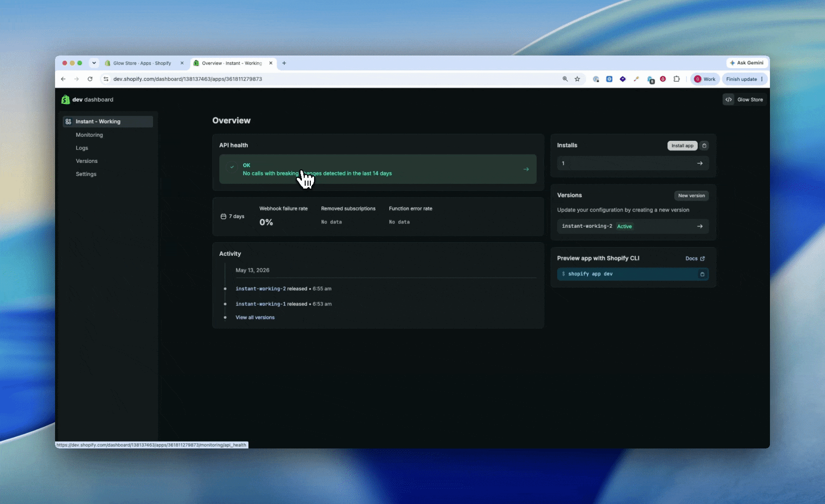Screen dimensions: 825x504
Task: View site information icon in address bar
Action: pos(106,79)
